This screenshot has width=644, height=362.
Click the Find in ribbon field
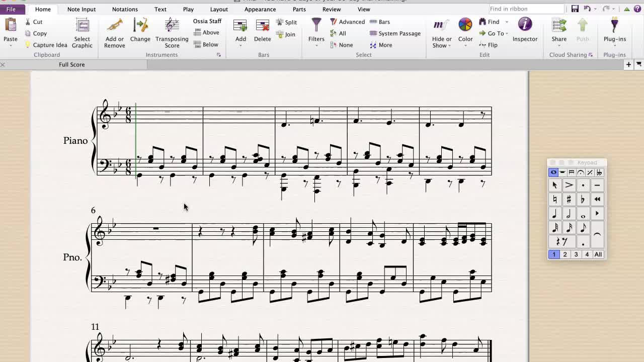[527, 9]
